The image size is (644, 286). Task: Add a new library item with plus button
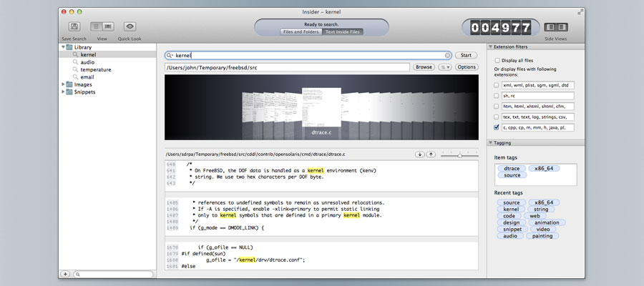(65, 274)
